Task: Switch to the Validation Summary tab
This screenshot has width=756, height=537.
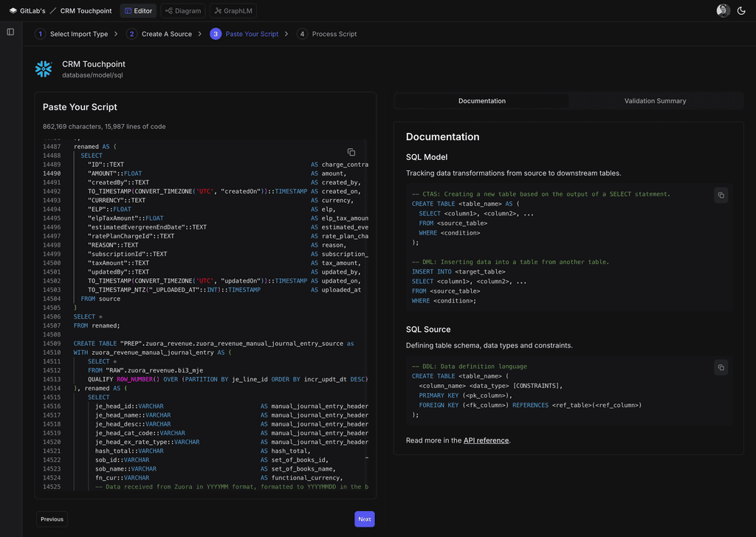Action: coord(656,100)
